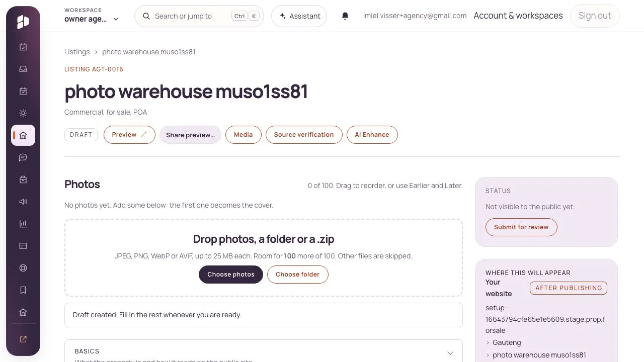Click 'Not visible to the public yet.' text

(530, 207)
